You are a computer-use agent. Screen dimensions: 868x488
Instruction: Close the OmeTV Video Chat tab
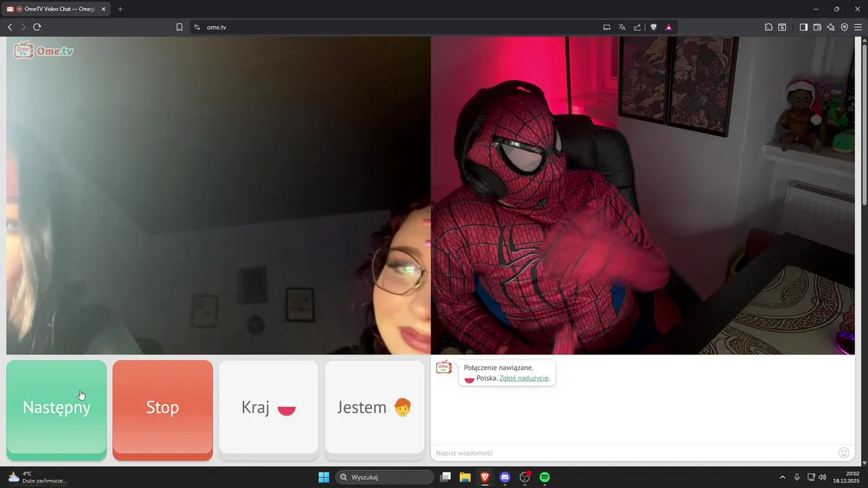(104, 9)
